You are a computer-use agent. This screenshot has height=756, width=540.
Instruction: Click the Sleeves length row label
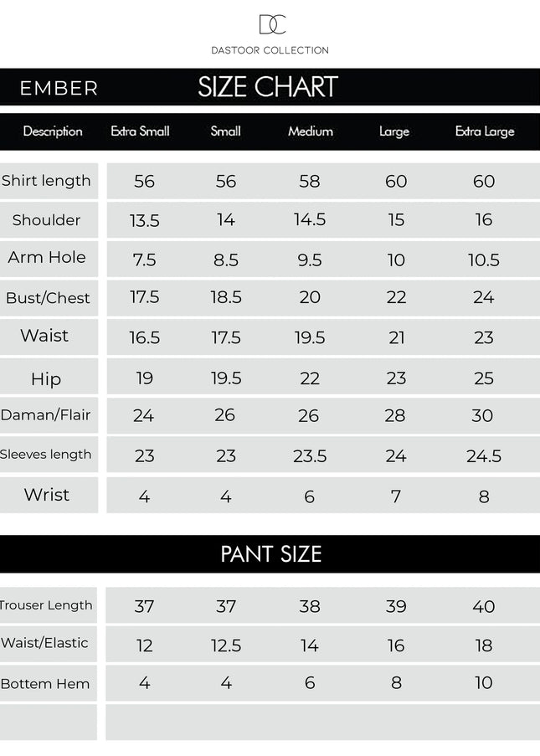tap(46, 455)
